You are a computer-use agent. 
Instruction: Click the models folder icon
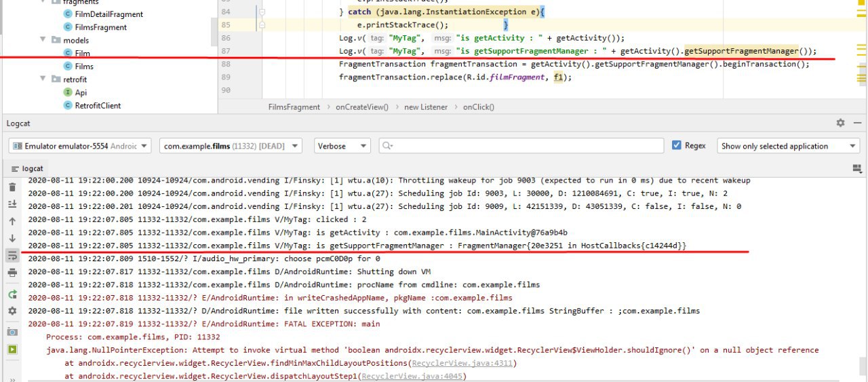tap(56, 40)
